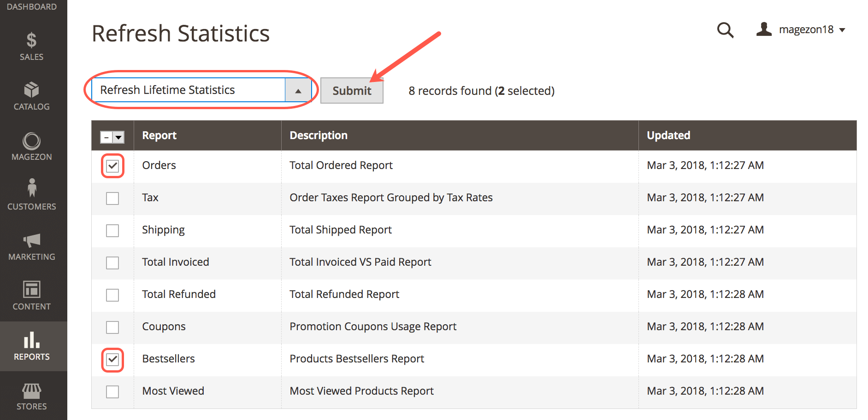Viewport: 868px width, 420px height.
Task: Check the Shipping report checkbox
Action: point(112,230)
